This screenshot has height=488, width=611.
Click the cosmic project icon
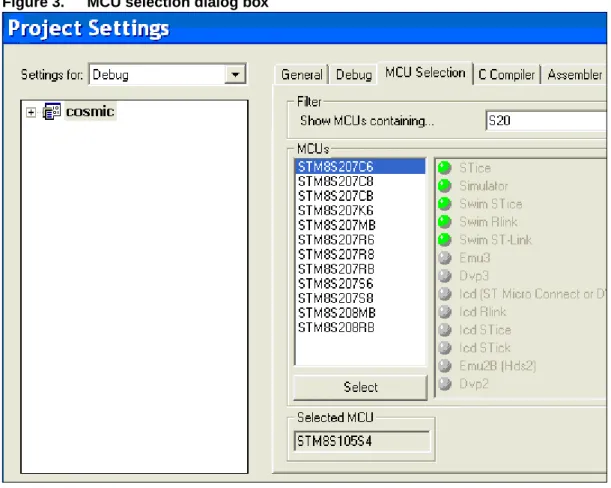(51, 111)
